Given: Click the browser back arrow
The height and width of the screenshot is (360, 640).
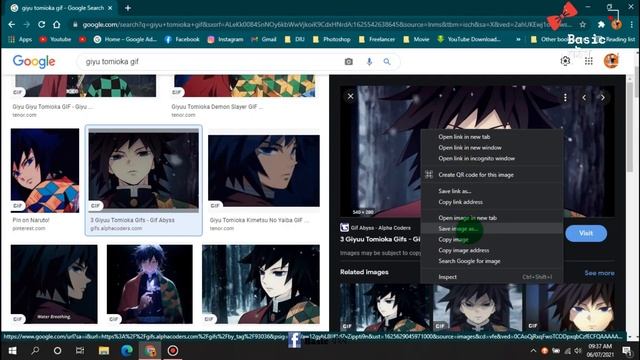Looking at the screenshot, I should 11,24.
